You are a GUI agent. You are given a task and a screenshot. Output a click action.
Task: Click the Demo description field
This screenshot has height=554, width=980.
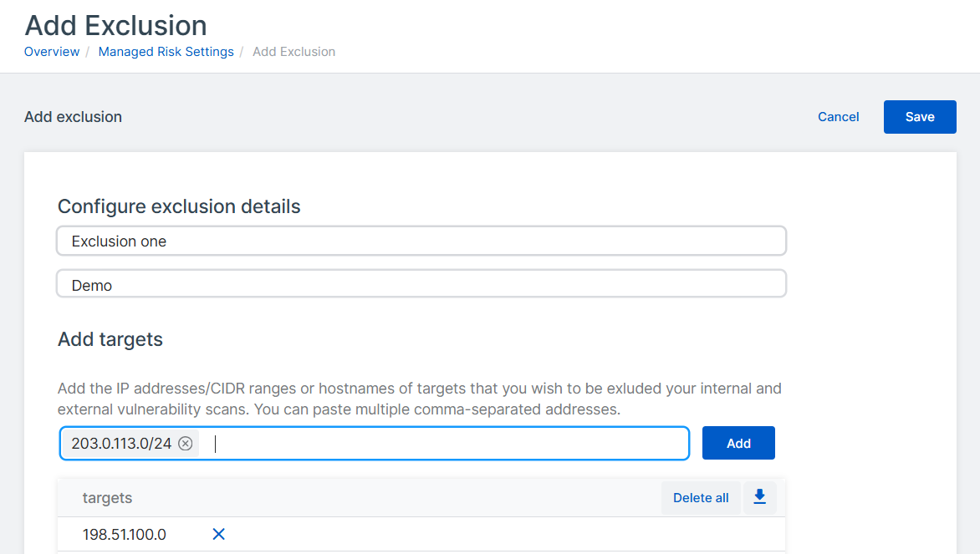[x=421, y=283]
